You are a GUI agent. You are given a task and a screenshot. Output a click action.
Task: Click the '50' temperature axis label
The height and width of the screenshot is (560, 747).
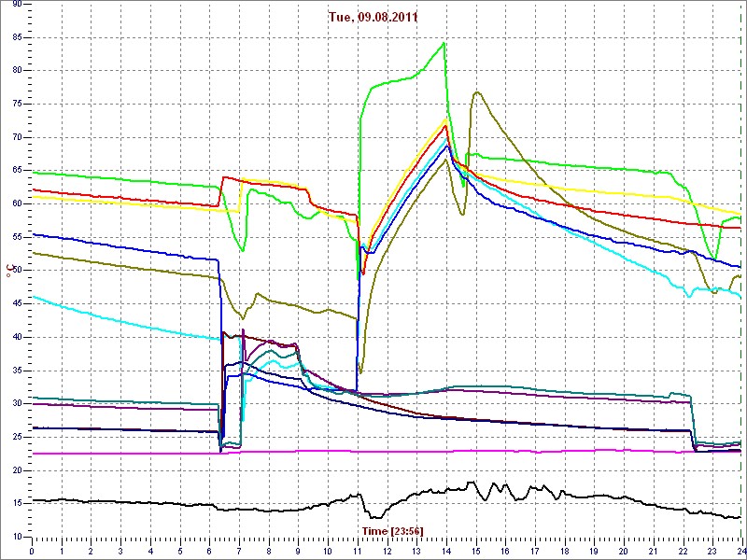[x=15, y=271]
